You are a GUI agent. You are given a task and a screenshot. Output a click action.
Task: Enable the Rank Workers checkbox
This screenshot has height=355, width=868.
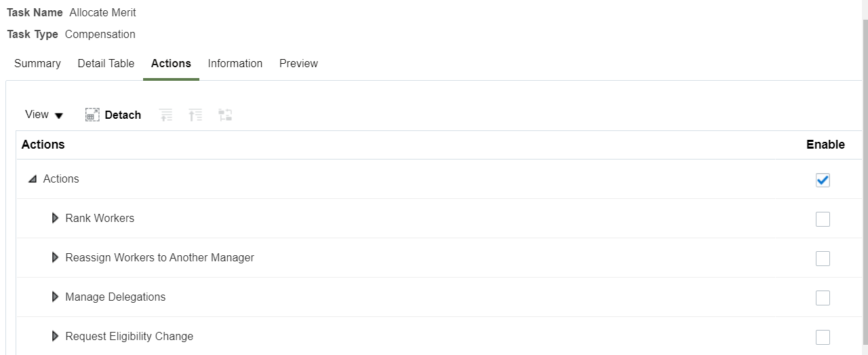point(823,219)
